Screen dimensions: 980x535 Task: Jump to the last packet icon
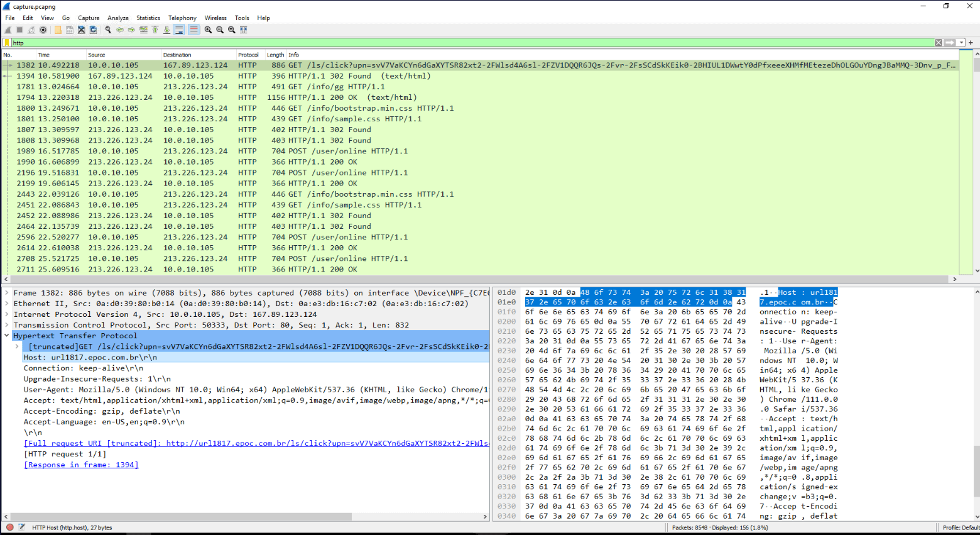pos(167,30)
